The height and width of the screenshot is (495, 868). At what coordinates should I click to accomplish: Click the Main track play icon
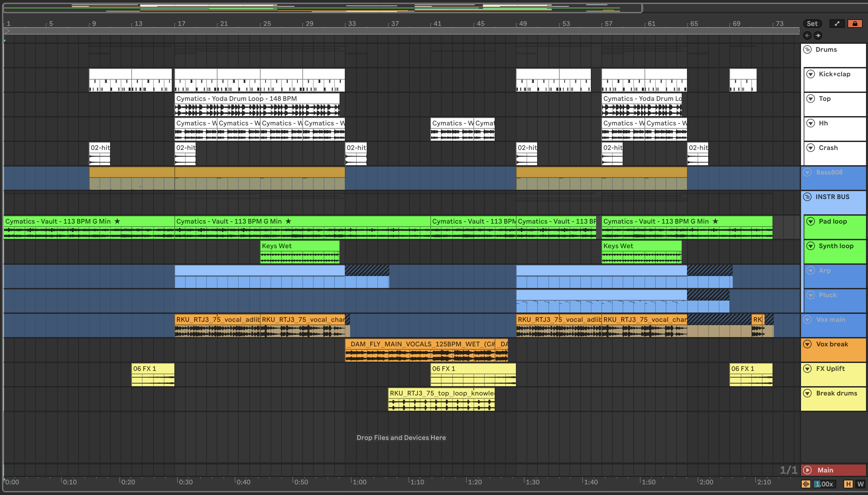pos(808,470)
